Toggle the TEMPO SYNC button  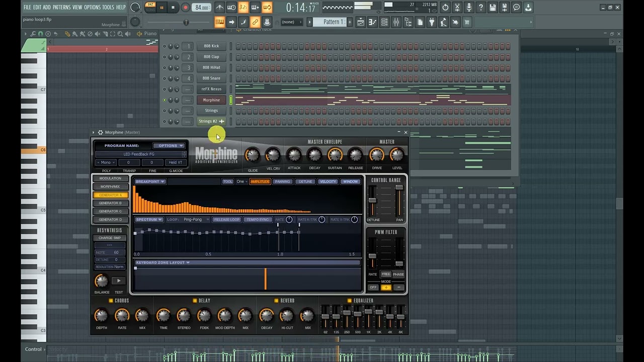pos(258,220)
